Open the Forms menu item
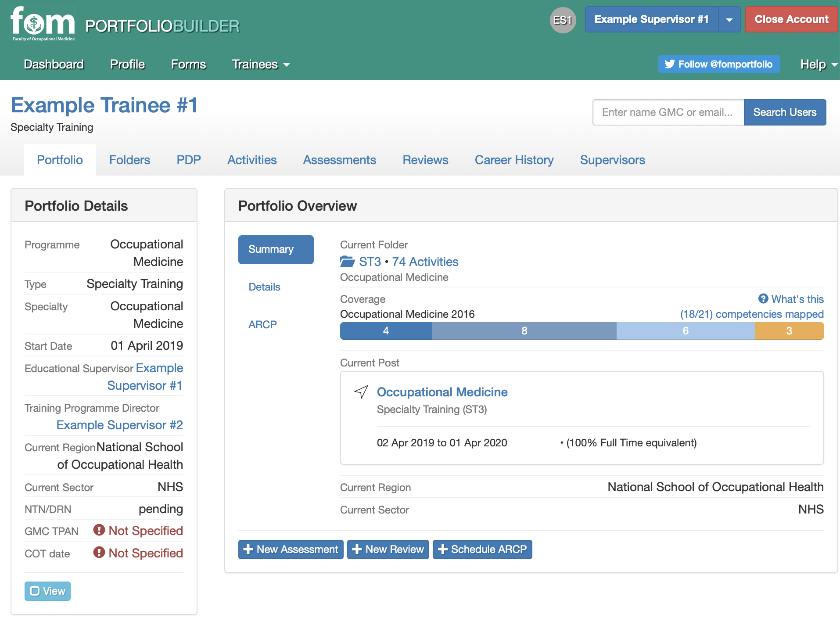 (188, 65)
